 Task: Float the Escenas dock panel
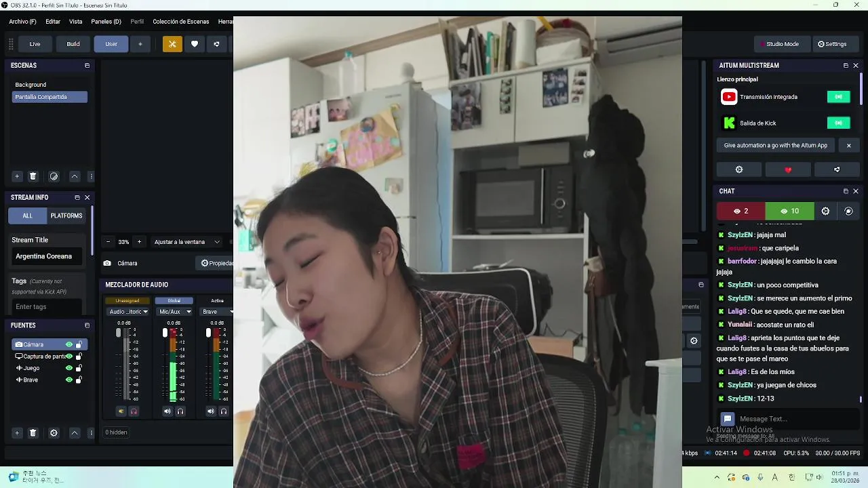(x=87, y=66)
